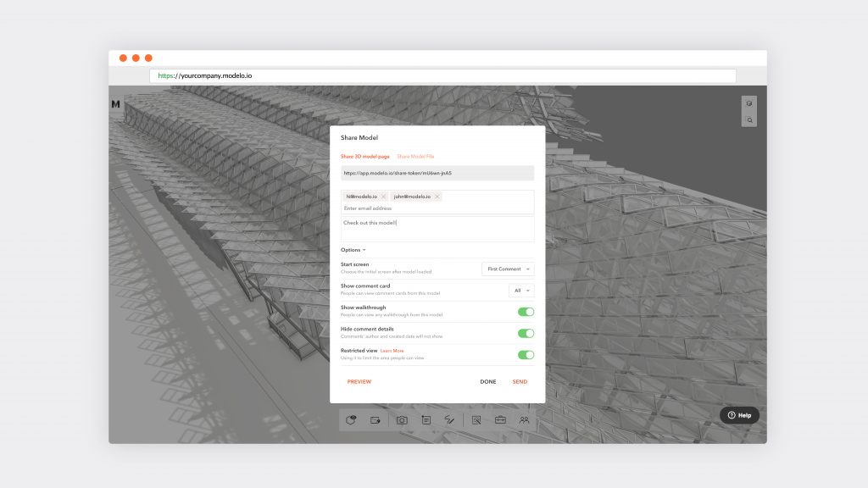868x488 pixels.
Task: Open the location-pinned view card icon in bottom toolbar
Action: pos(376,420)
